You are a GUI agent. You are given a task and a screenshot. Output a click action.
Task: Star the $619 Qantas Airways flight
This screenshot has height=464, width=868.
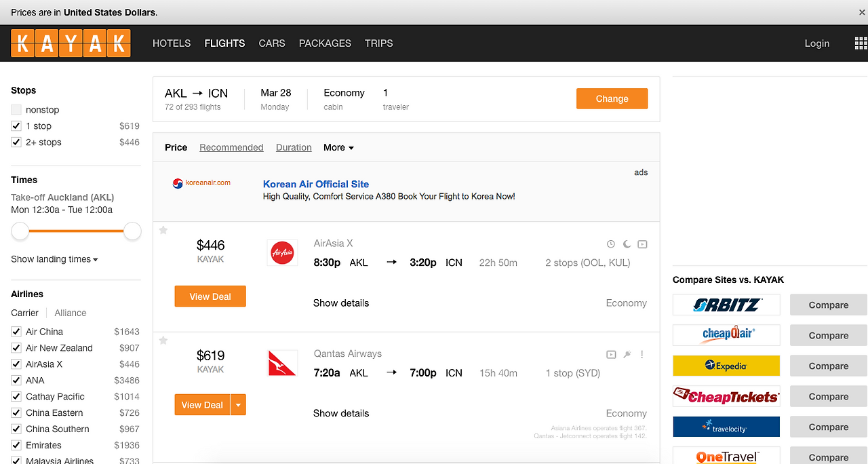(x=163, y=341)
